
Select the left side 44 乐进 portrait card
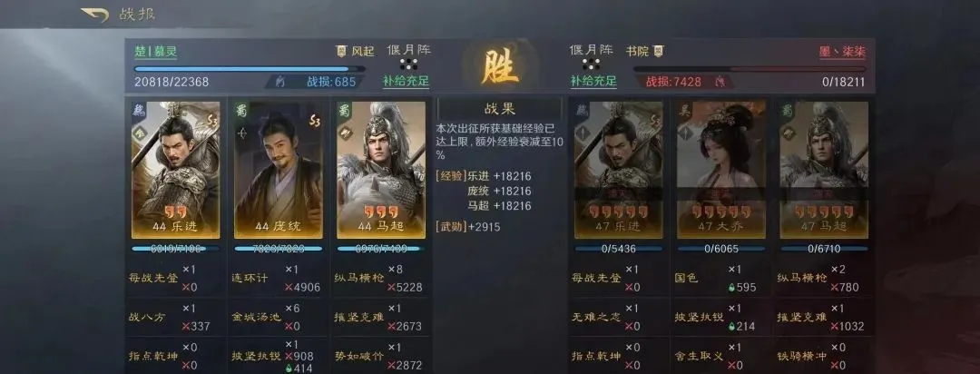tap(176, 170)
